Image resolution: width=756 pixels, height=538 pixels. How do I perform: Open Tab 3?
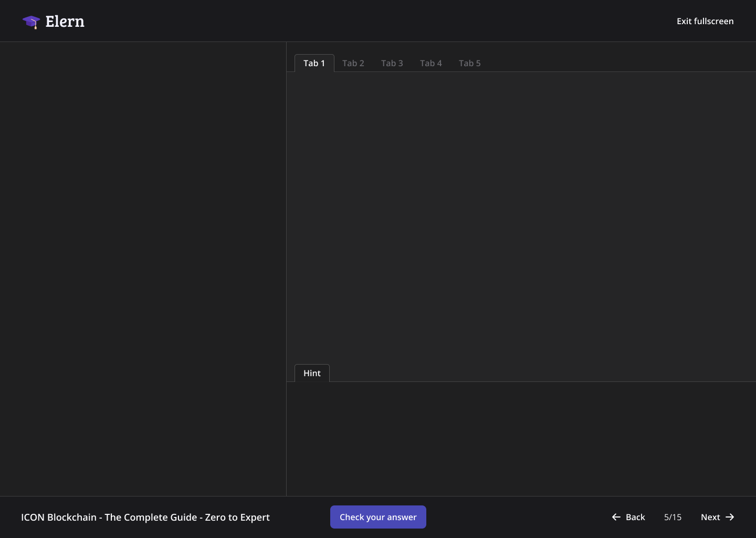click(x=392, y=63)
